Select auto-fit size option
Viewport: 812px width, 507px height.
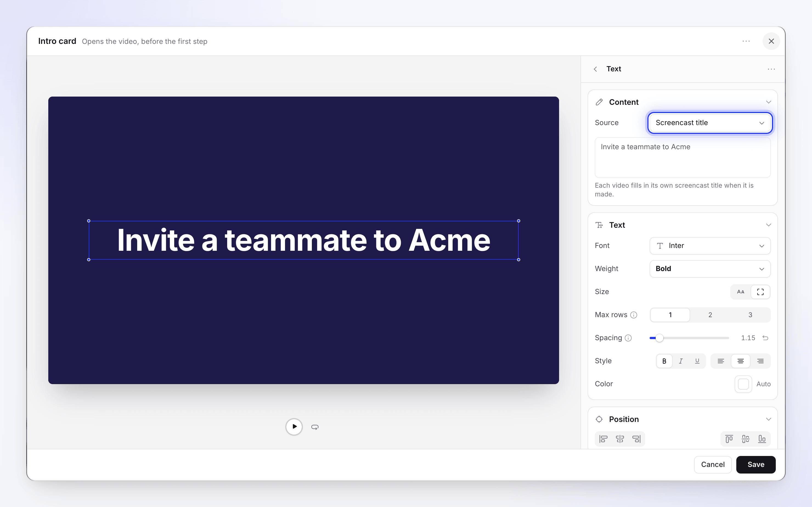pos(760,292)
